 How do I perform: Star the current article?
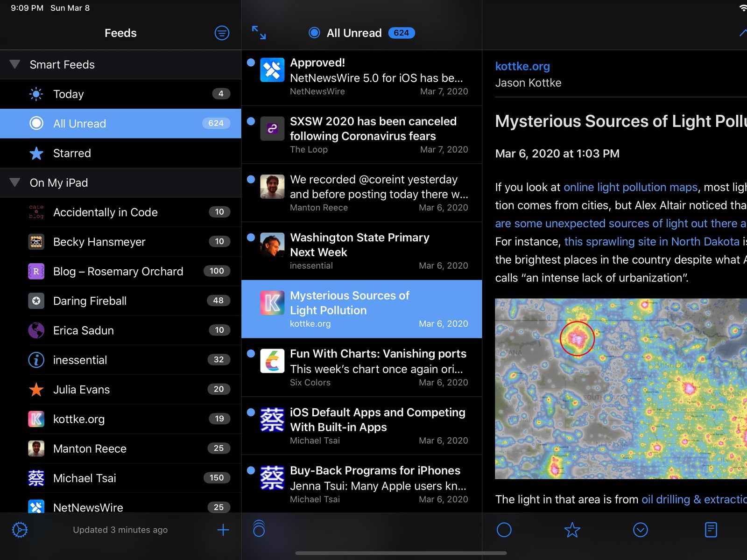click(572, 530)
